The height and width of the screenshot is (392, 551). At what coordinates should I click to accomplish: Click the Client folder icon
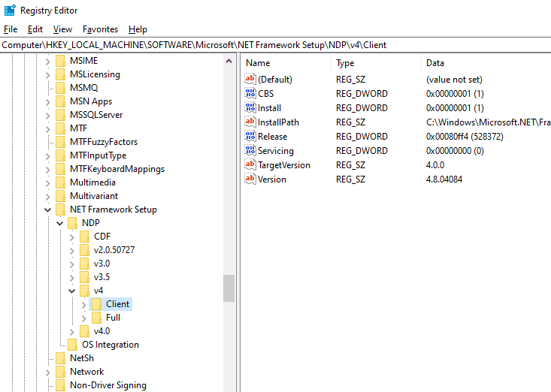97,304
